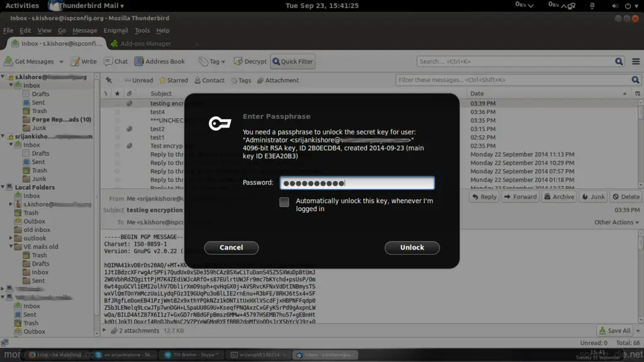
Task: Expand the 2 attachments list
Action: (104, 331)
